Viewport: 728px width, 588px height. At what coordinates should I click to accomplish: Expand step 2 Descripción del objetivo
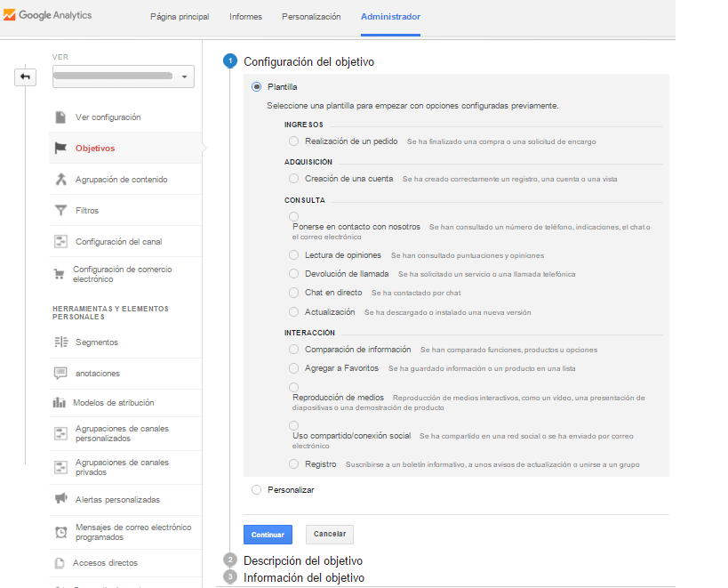[x=302, y=561]
